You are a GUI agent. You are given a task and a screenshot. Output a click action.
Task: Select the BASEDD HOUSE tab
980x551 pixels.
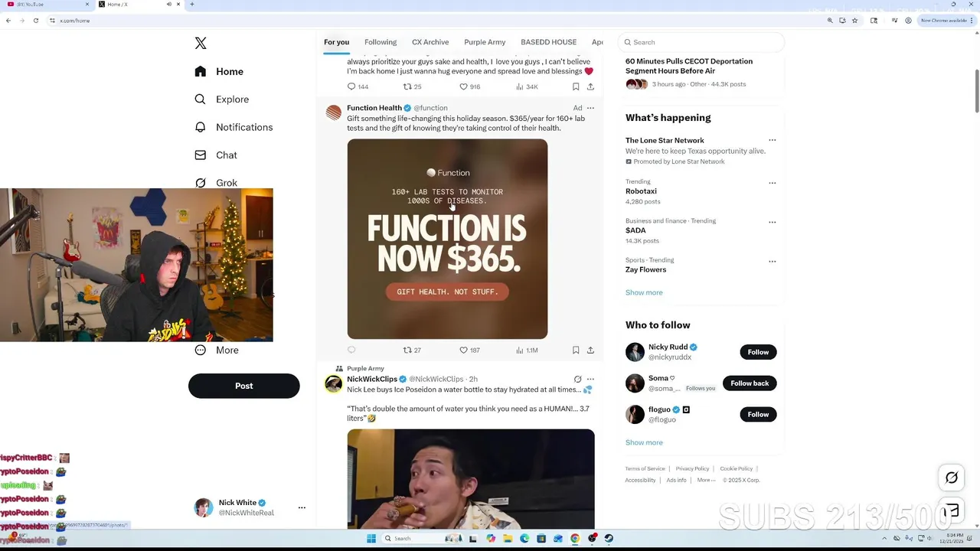pos(548,42)
